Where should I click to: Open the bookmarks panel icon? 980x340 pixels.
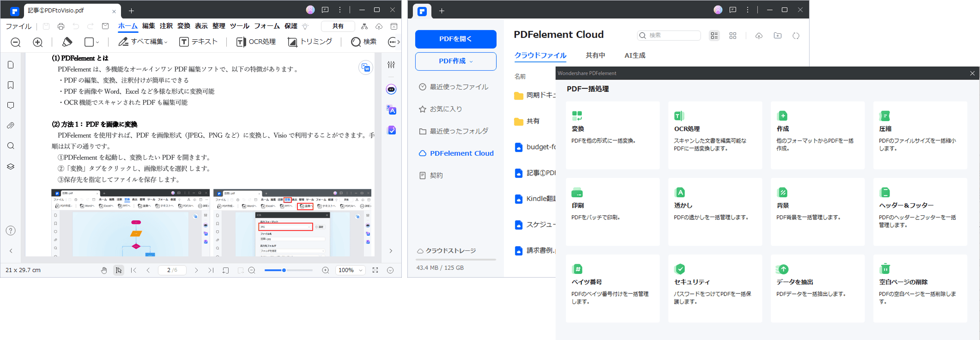tap(11, 85)
